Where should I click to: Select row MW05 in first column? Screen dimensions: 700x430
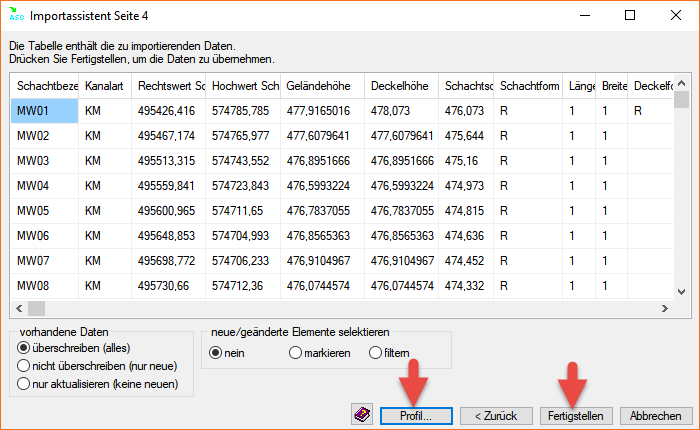click(x=45, y=211)
